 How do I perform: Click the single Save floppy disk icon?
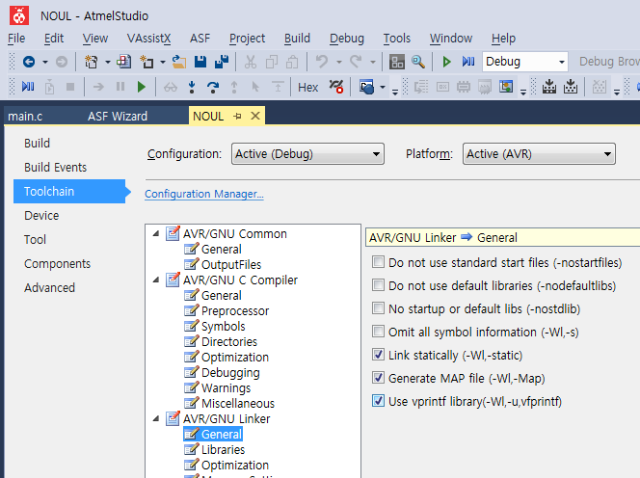coord(201,62)
